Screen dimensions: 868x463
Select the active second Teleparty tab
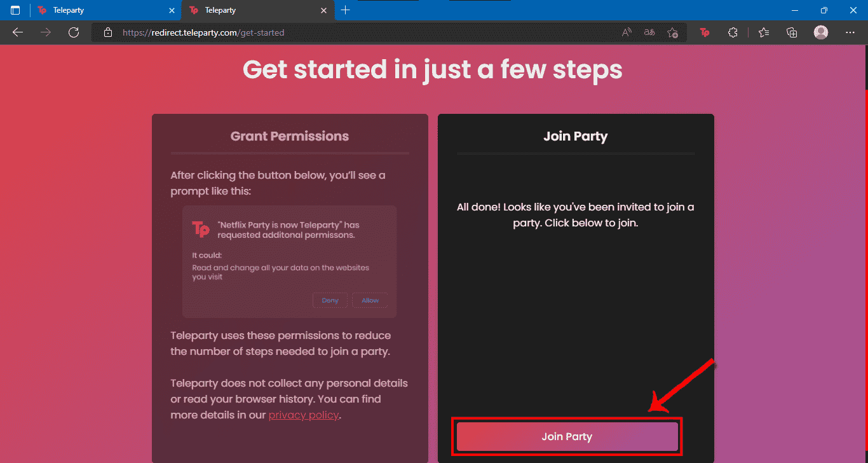pos(257,10)
